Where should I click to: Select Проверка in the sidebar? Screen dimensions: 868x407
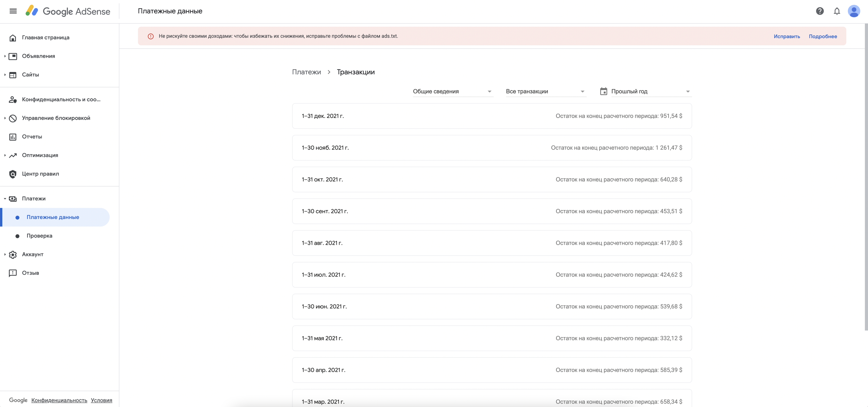point(39,236)
